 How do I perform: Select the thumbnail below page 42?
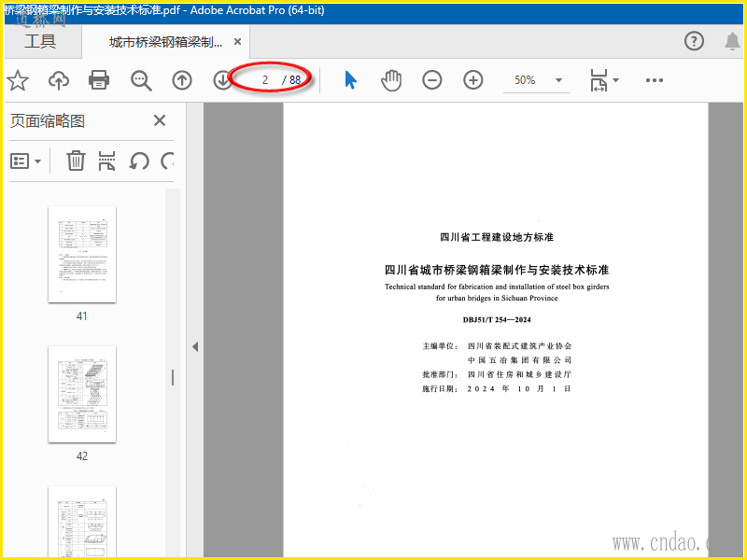pos(82,522)
